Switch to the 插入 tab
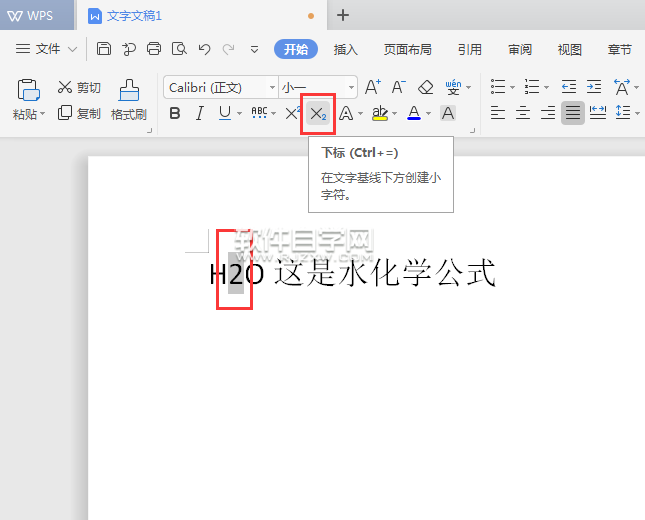645x520 pixels. point(346,49)
